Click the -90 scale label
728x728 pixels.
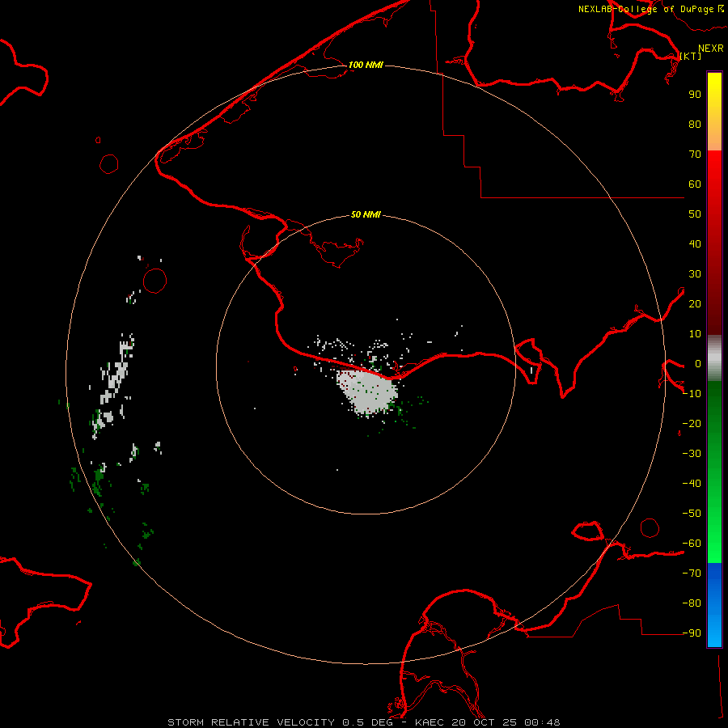(x=692, y=633)
